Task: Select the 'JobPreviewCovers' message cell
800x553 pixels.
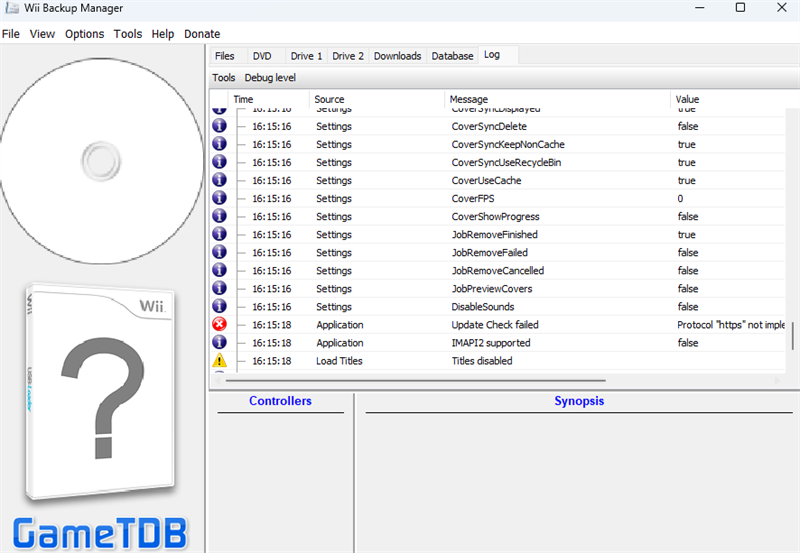Action: (492, 289)
